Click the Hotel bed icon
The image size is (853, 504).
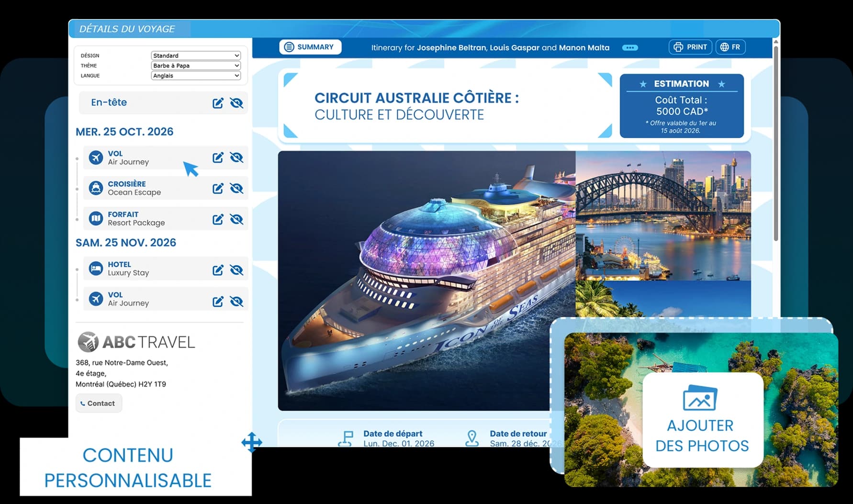point(96,269)
